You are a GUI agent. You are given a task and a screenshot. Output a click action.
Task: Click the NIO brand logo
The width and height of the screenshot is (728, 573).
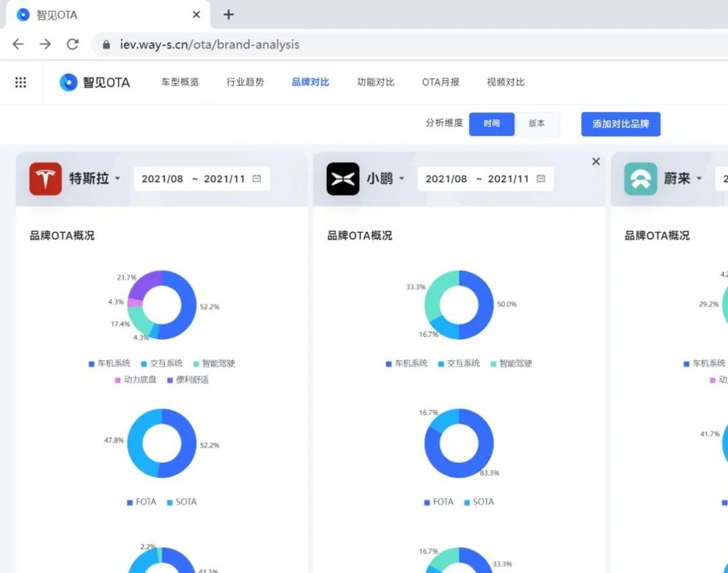pos(640,179)
